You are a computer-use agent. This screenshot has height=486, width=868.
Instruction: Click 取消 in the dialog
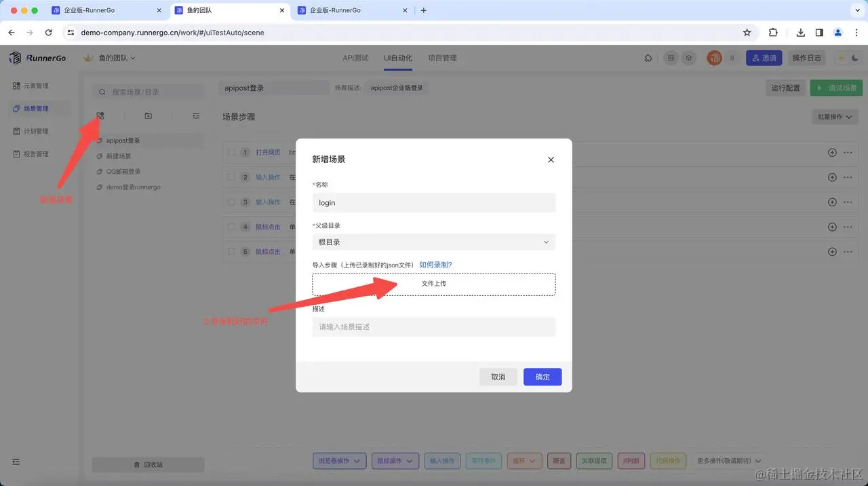(x=498, y=377)
